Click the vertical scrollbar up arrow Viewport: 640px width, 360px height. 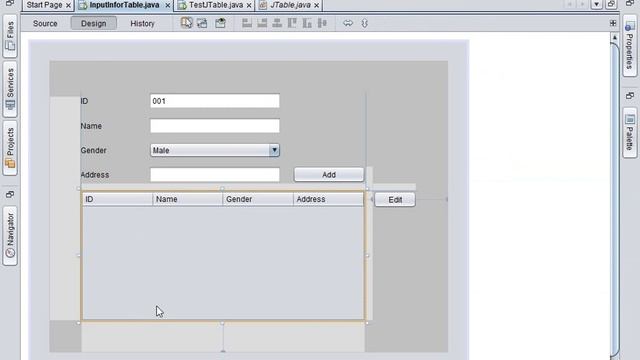point(615,37)
